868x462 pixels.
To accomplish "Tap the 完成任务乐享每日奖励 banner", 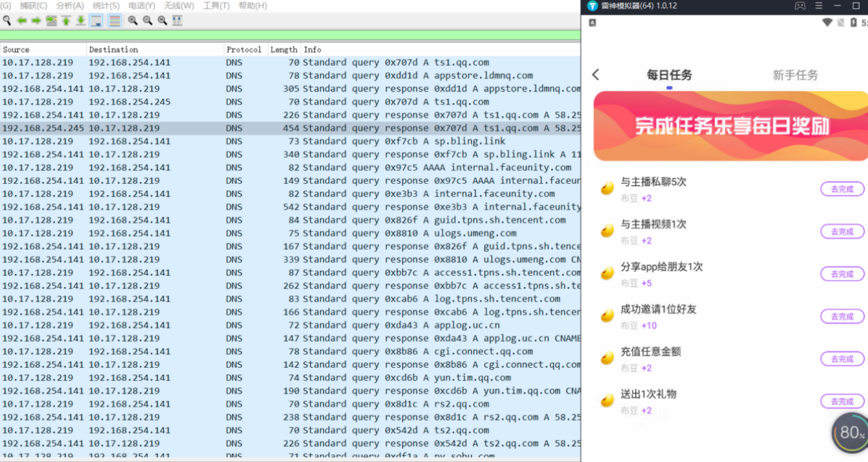I will point(731,126).
